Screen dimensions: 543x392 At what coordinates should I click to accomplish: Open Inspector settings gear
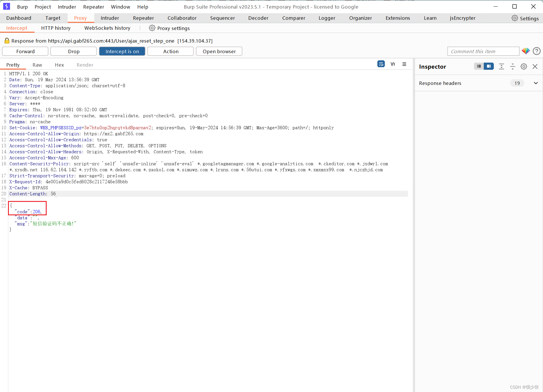(524, 66)
